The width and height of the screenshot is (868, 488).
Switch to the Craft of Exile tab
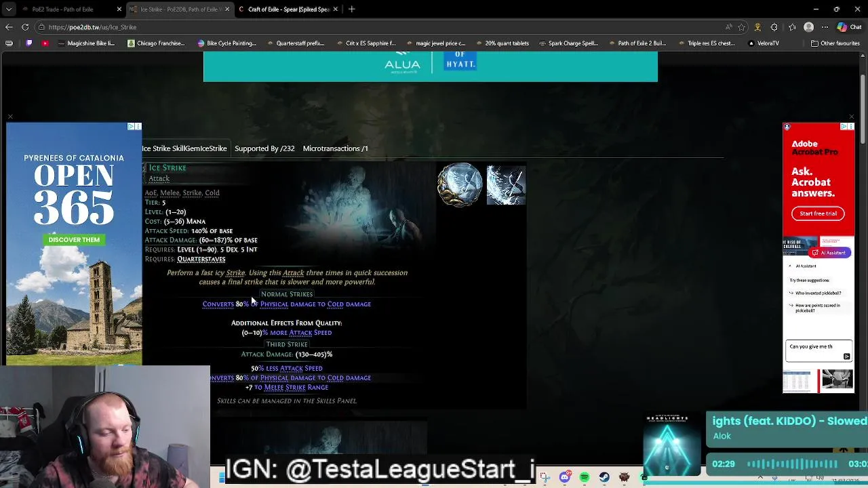288,9
